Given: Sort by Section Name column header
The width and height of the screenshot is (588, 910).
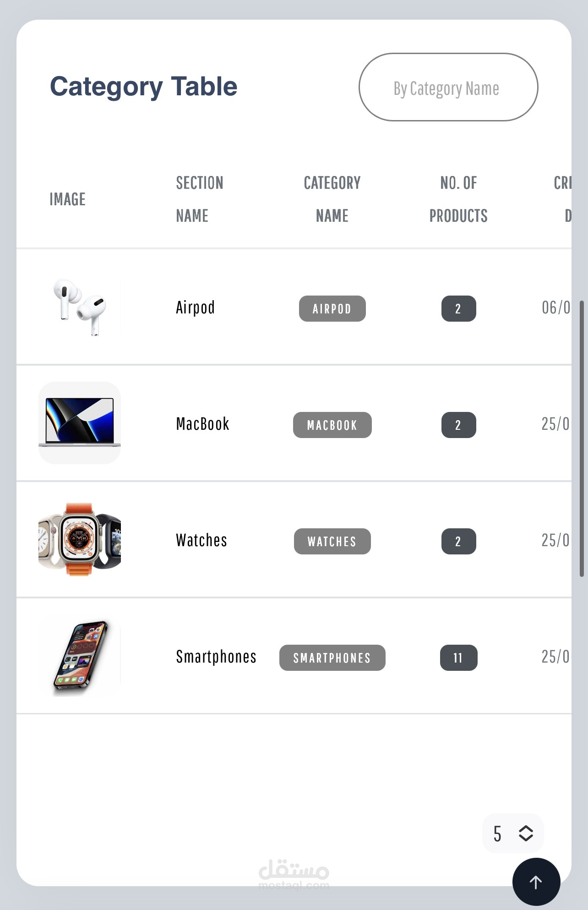Looking at the screenshot, I should (x=200, y=199).
